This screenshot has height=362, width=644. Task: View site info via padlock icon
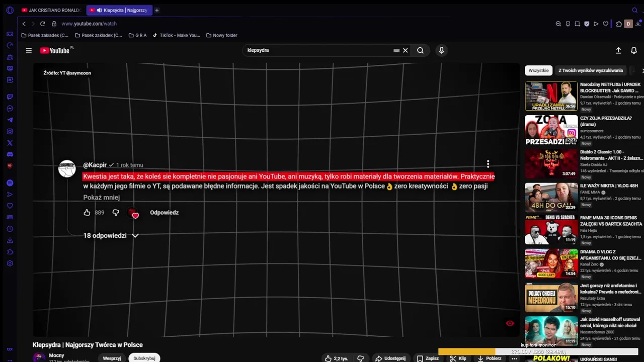(54, 24)
